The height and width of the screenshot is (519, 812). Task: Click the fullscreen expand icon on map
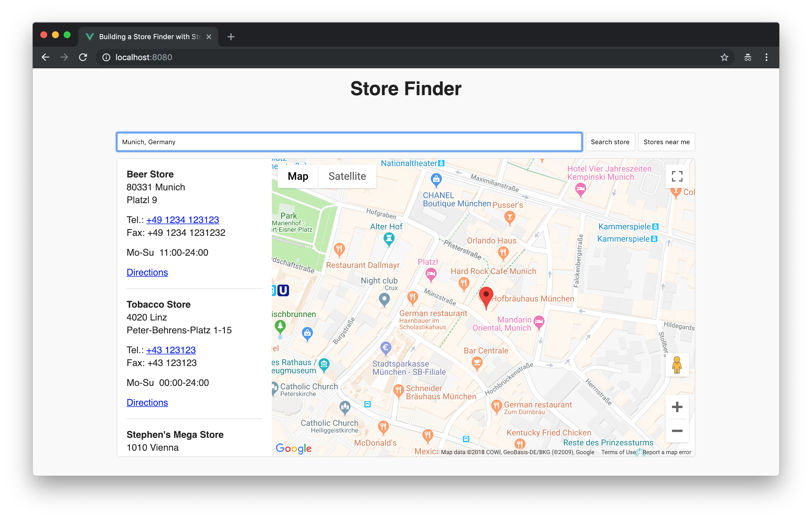point(676,175)
